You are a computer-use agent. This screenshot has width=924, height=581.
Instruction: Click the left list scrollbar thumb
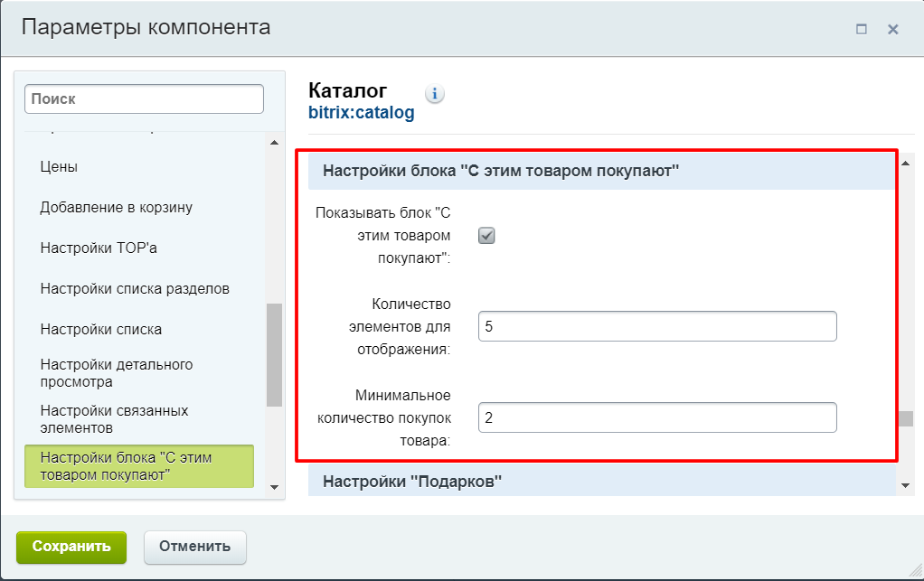click(275, 354)
